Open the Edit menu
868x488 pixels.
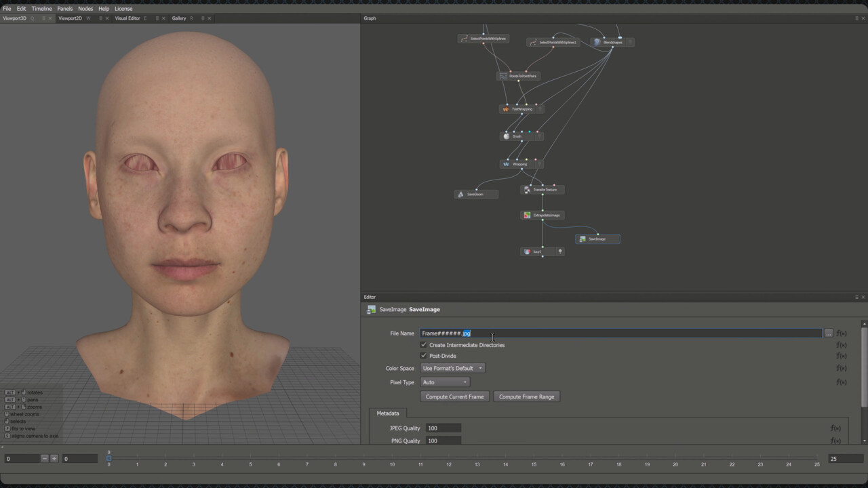tap(22, 9)
